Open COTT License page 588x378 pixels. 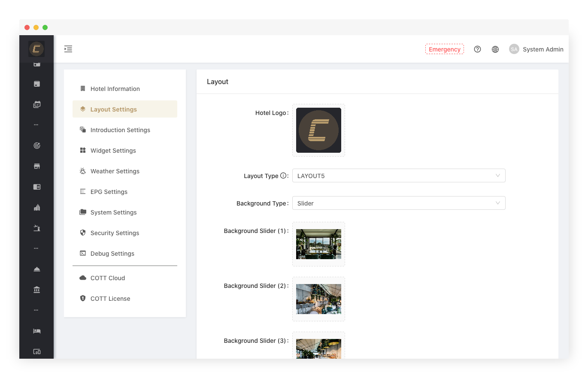click(125, 298)
